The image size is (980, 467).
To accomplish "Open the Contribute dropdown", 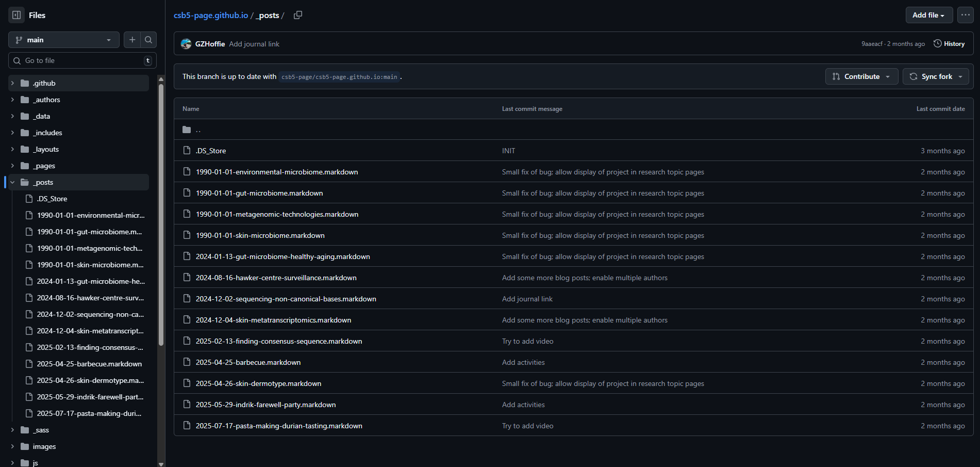I will pos(861,76).
